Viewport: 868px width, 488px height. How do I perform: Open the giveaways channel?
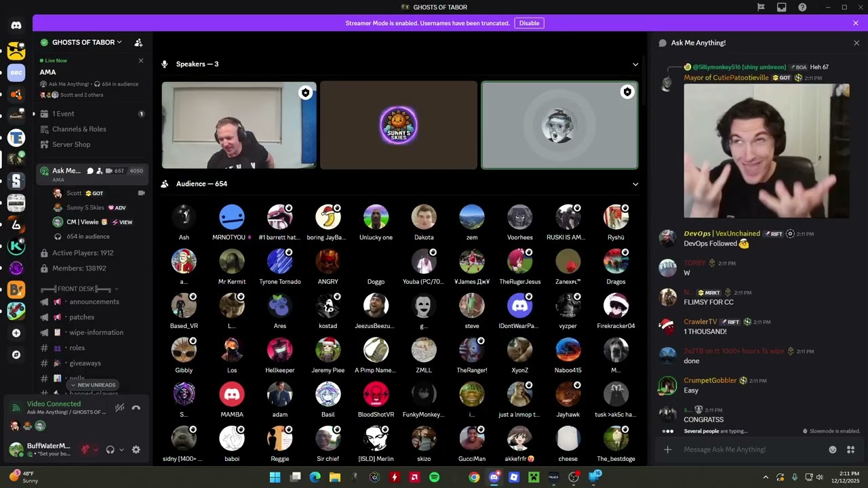click(92, 363)
